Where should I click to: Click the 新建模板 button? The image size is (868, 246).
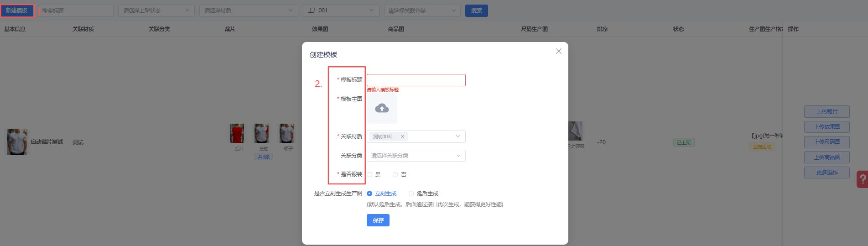click(x=17, y=10)
